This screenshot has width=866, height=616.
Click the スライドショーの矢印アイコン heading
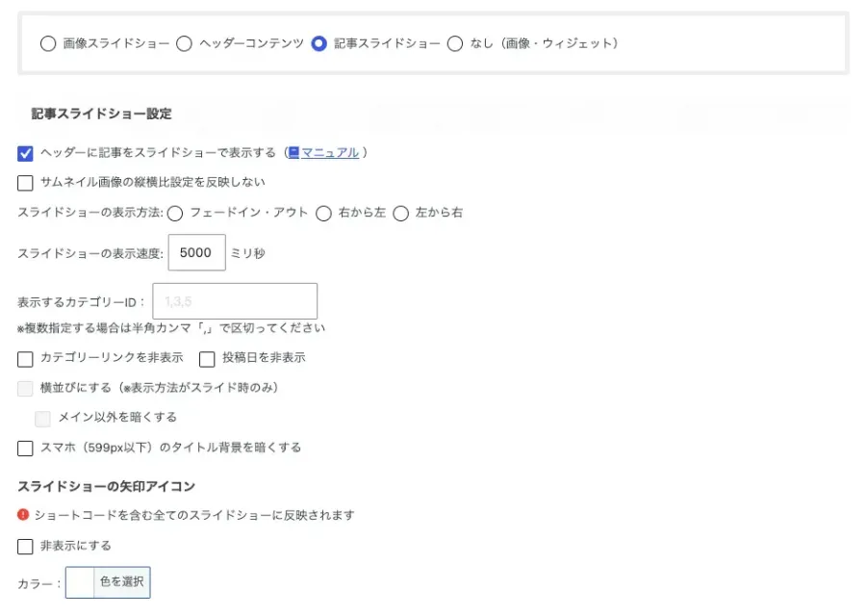tap(106, 486)
